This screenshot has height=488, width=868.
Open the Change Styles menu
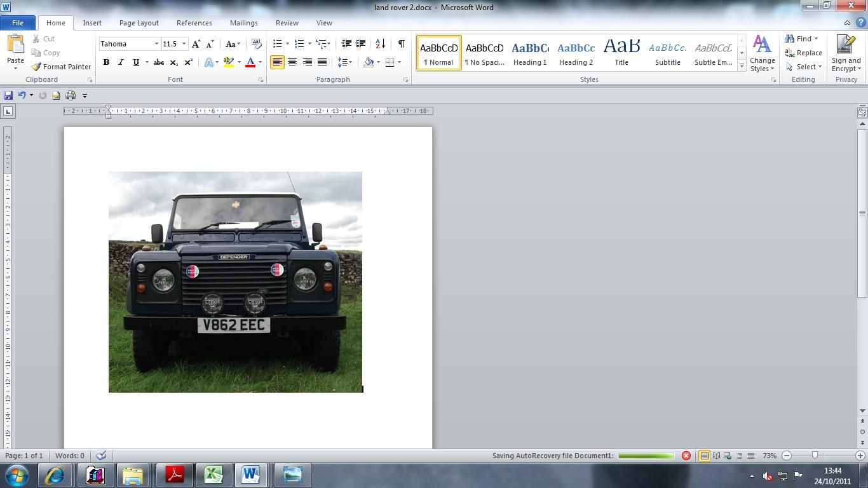762,53
